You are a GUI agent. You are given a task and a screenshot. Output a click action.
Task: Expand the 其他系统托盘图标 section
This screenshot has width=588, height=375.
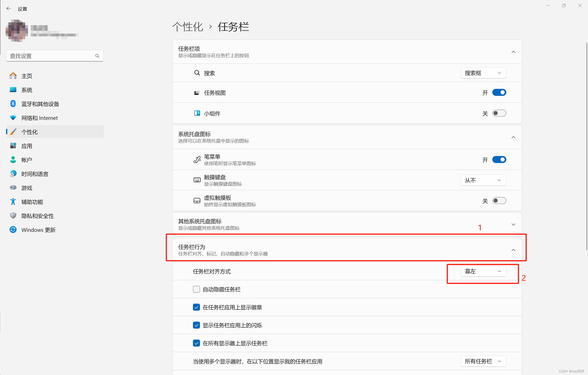click(513, 224)
